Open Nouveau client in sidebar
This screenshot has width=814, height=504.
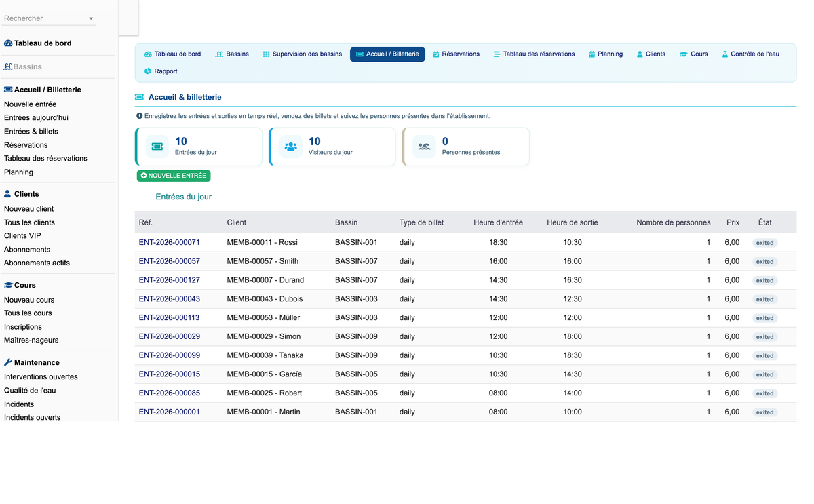29,209
